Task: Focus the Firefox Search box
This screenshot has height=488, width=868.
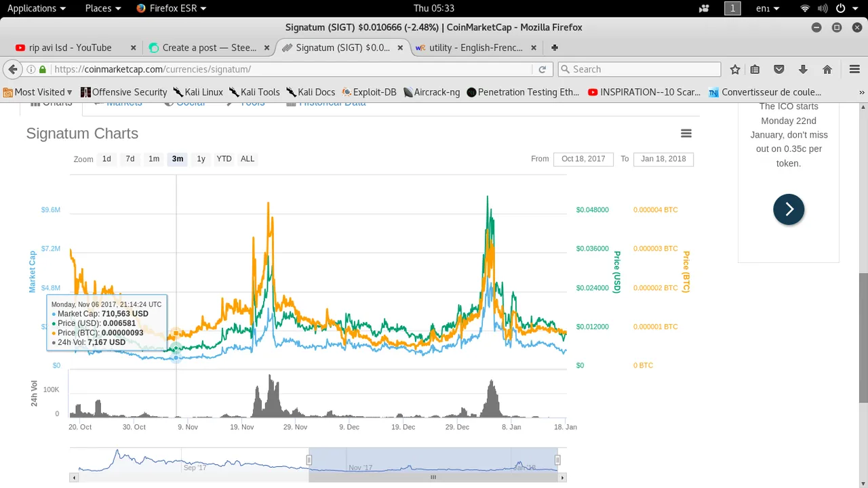Action: coord(639,69)
